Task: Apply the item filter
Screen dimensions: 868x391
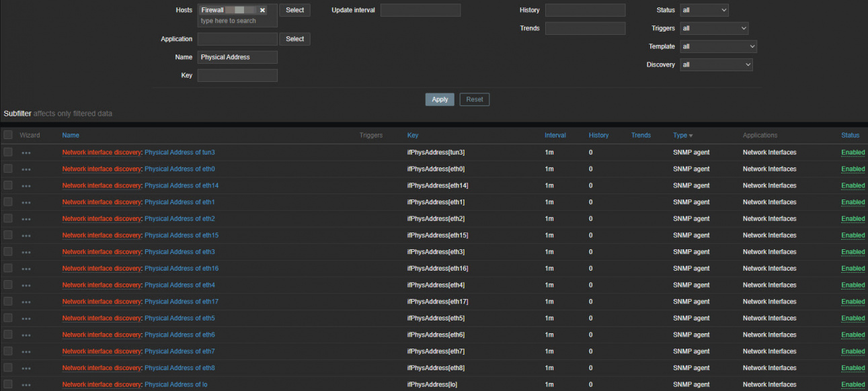Action: pos(440,99)
